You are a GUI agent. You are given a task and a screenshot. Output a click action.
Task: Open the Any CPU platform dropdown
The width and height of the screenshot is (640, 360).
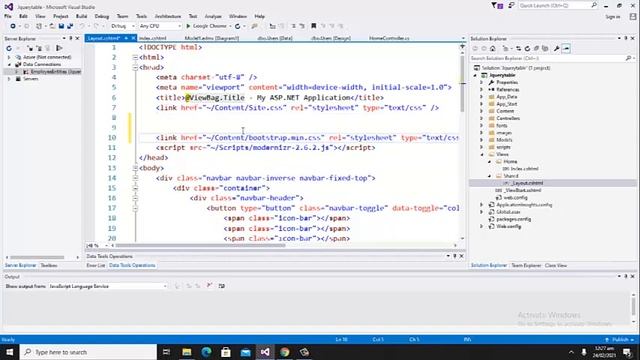(160, 26)
